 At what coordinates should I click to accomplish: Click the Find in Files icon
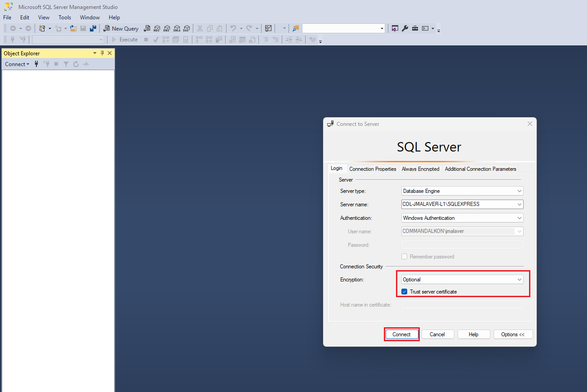296,28
